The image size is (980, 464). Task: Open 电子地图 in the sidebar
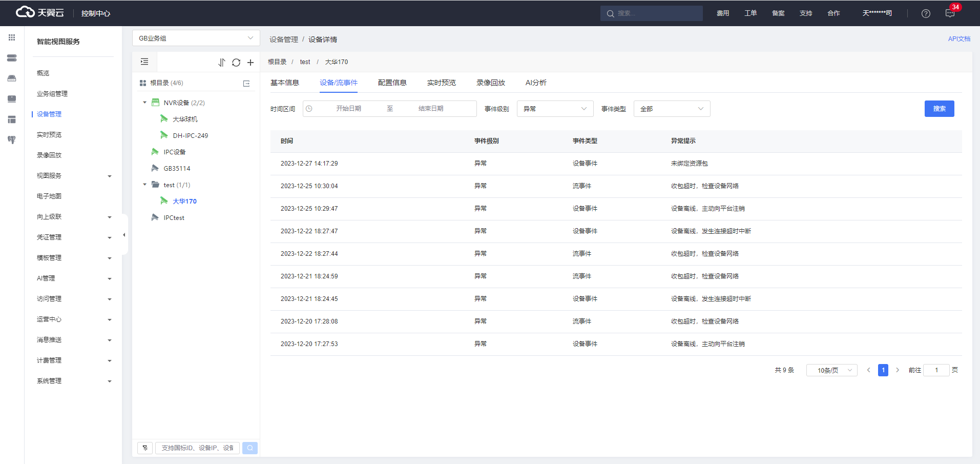49,196
